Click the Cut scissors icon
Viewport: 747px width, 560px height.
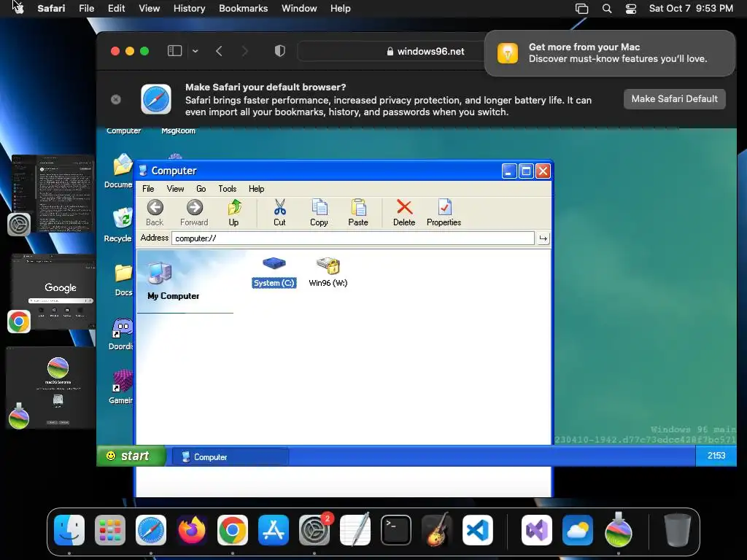279,212
